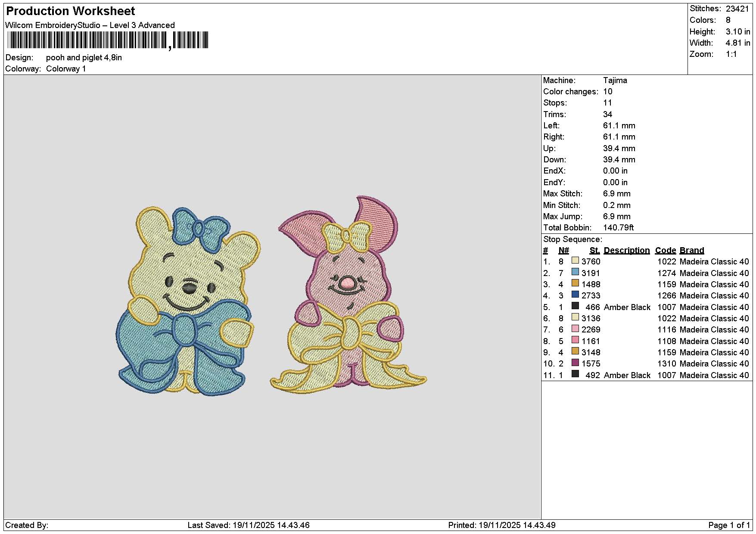
Task: Choose the gold swatch beside stitch count 3148
Action: click(575, 351)
